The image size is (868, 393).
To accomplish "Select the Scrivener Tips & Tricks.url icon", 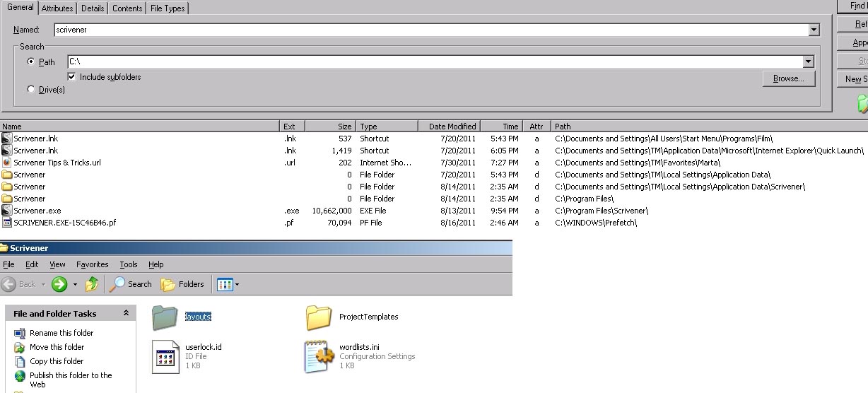I will pos(7,163).
